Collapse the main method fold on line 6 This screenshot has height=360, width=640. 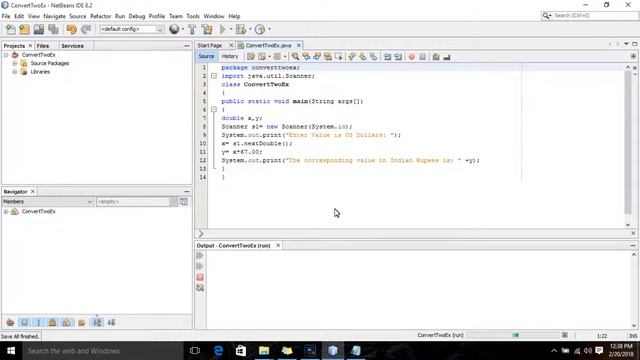[214, 109]
